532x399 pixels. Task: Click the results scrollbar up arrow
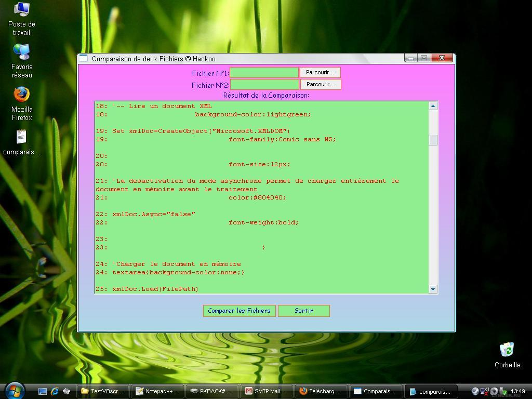[x=433, y=106]
